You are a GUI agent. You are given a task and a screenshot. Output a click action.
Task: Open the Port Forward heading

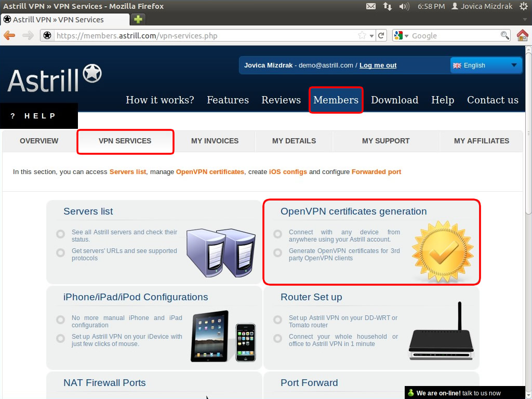pos(309,383)
